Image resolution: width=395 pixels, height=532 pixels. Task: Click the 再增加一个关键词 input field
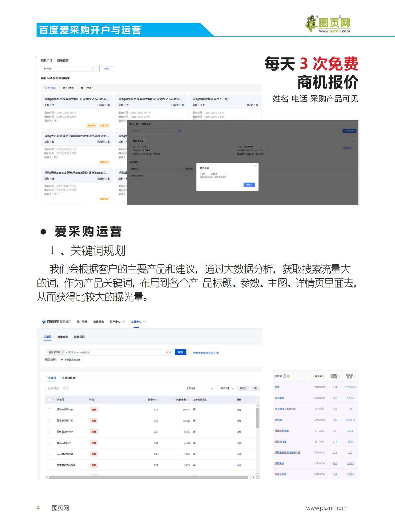tap(113, 352)
